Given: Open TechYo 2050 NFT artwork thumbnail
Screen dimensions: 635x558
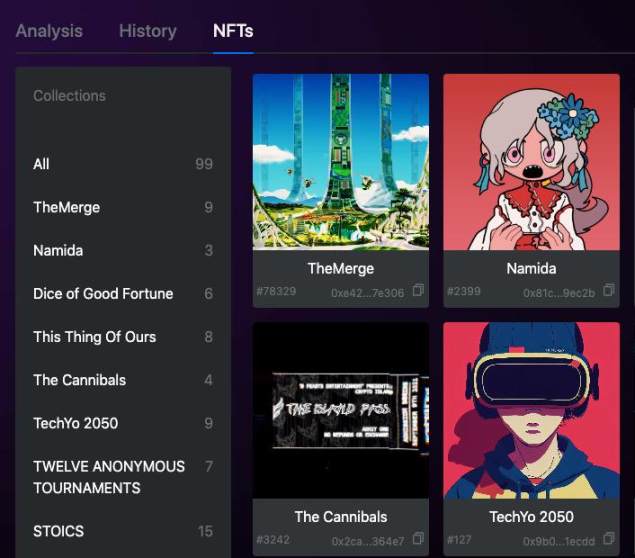Looking at the screenshot, I should coord(531,410).
